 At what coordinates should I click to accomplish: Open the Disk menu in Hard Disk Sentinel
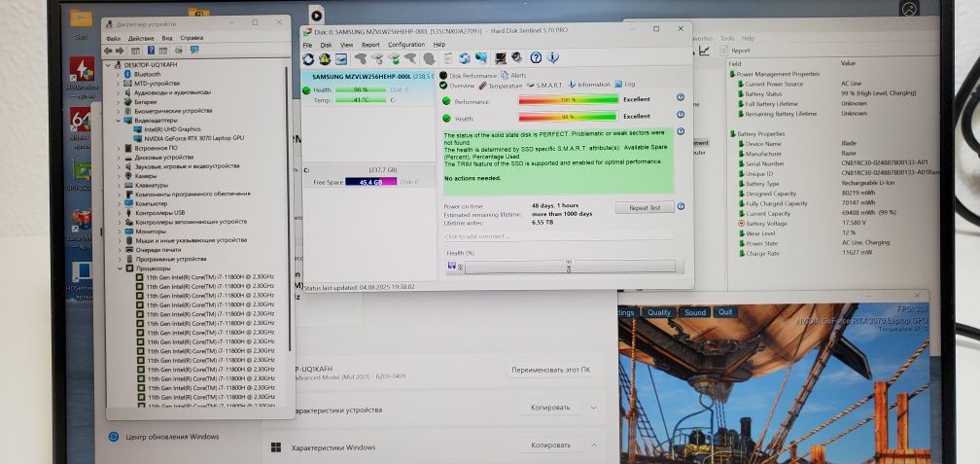[327, 45]
